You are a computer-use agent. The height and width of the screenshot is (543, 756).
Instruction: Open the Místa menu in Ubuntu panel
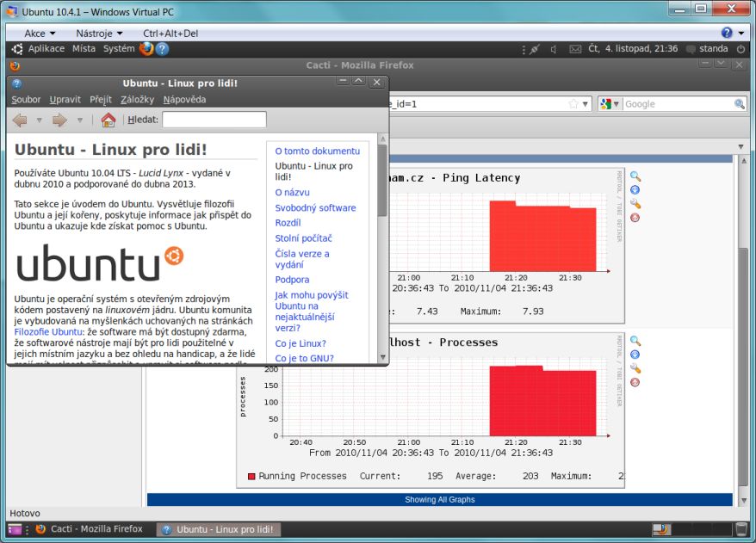84,49
